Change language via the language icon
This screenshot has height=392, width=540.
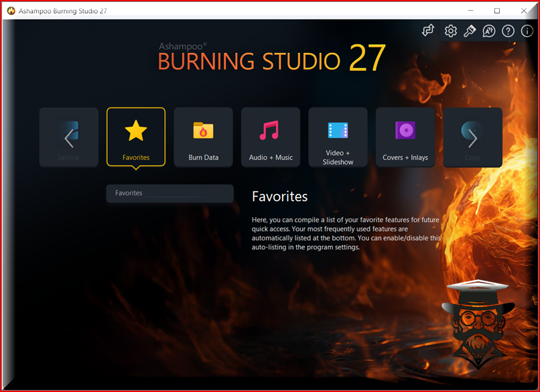pos(488,31)
